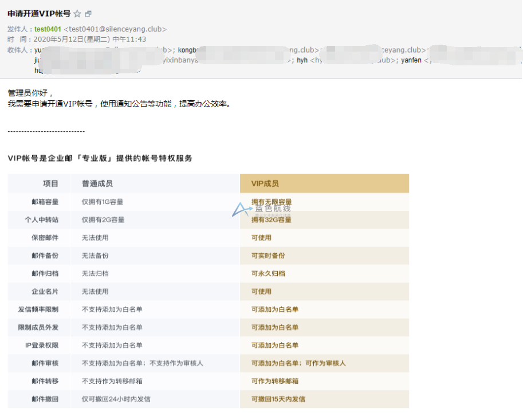Viewport: 523px width, 420px height.
Task: Click the VIP cell 拥有32G容量
Action: [272, 220]
